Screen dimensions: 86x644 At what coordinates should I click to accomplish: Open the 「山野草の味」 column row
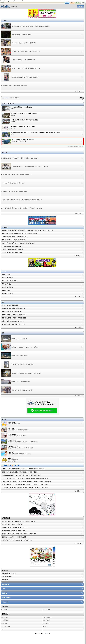tap(42, 290)
